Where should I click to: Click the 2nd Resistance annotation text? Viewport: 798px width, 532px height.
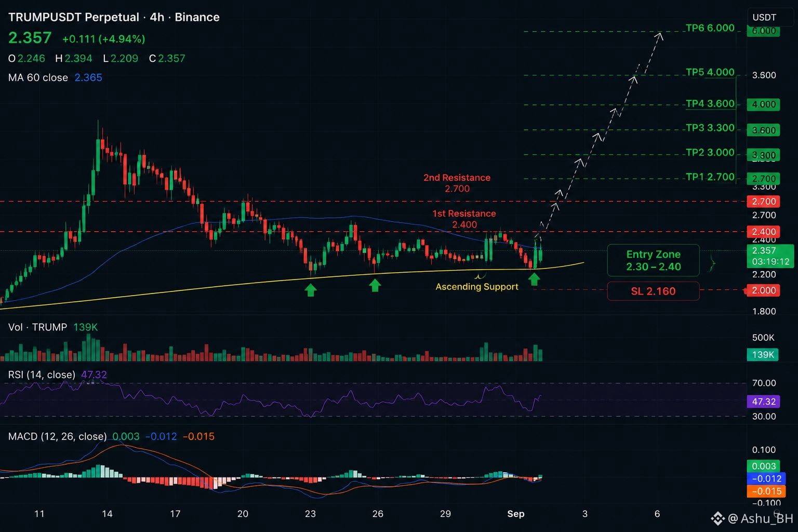457,183
